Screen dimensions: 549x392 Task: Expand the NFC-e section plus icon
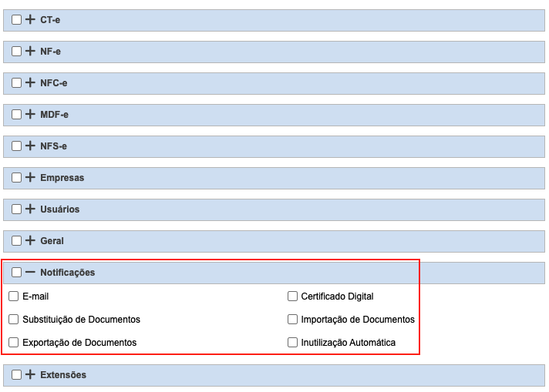31,83
